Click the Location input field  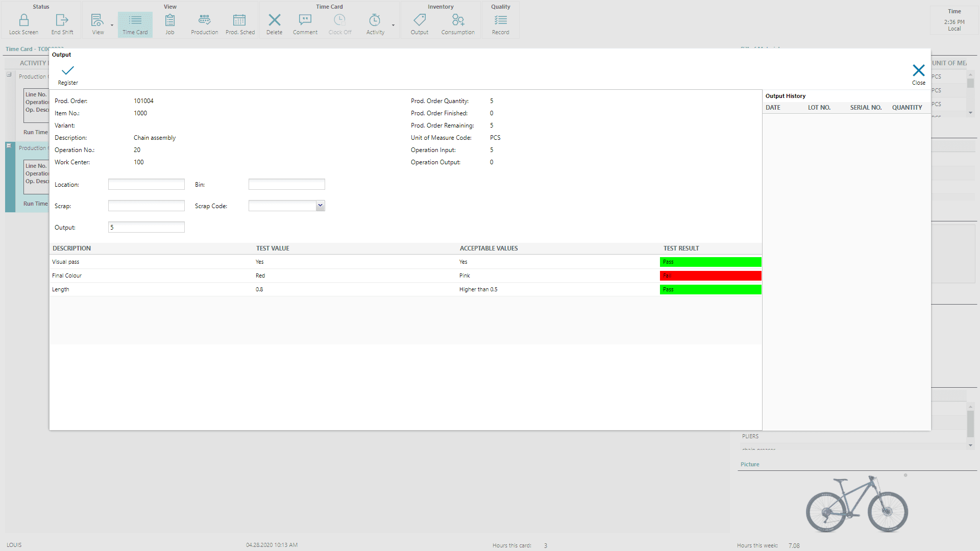pyautogui.click(x=146, y=184)
